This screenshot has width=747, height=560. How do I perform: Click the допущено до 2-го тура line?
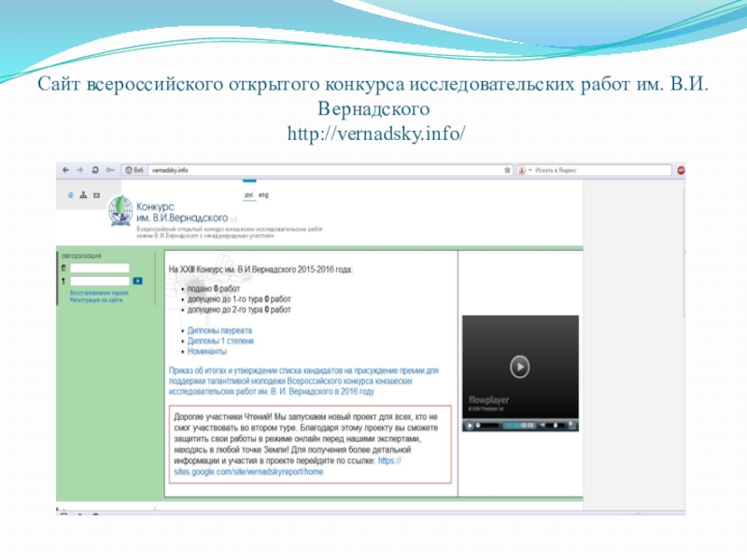coord(239,310)
